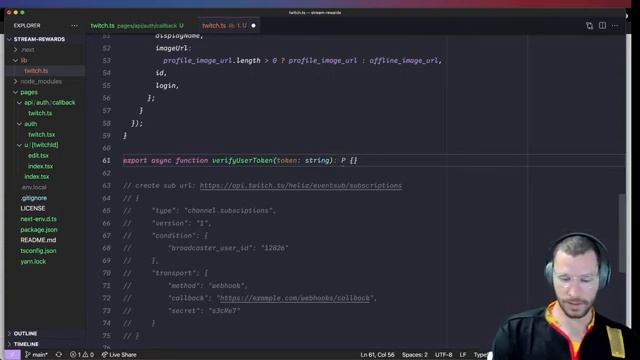Place cursor on verifyUserToken function name

click(242, 160)
